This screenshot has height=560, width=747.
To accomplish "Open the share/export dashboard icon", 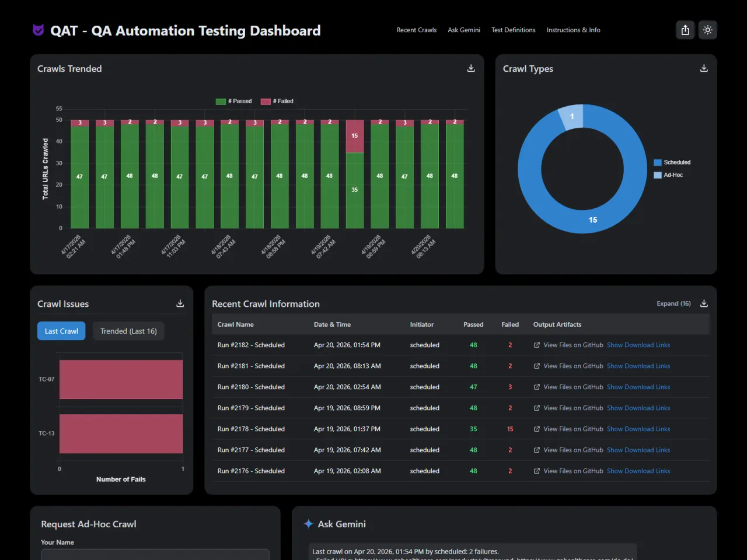I will tap(685, 30).
